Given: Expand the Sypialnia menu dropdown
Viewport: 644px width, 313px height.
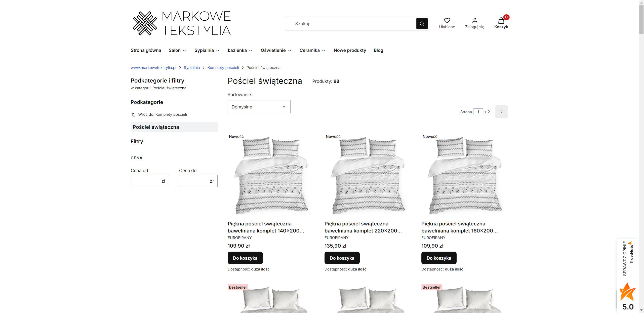Looking at the screenshot, I should click(207, 50).
